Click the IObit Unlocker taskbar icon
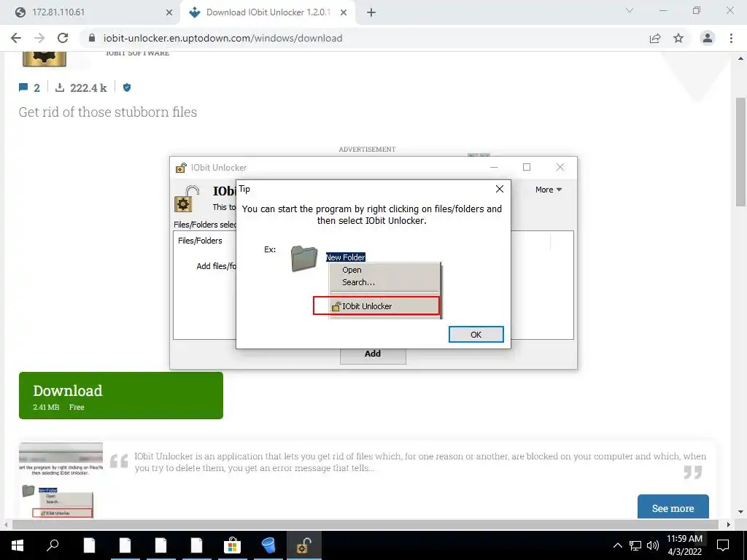 click(304, 545)
